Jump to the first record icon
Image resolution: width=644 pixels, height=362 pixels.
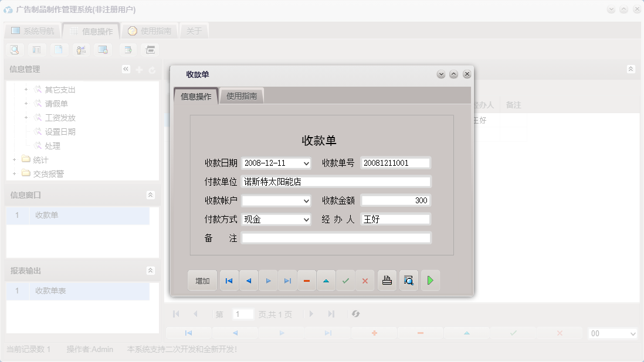click(229, 280)
